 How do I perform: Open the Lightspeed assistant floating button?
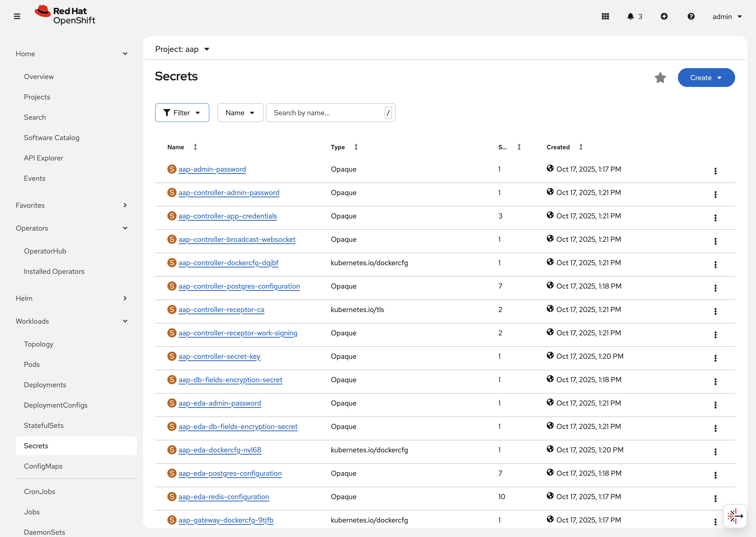[x=734, y=516]
